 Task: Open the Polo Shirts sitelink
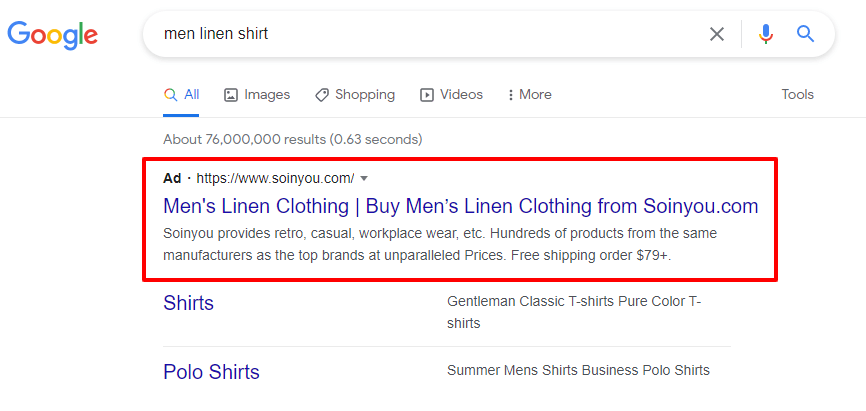coord(212,372)
